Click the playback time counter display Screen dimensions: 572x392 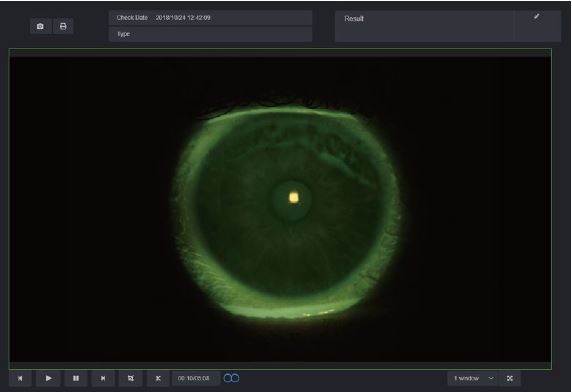194,379
